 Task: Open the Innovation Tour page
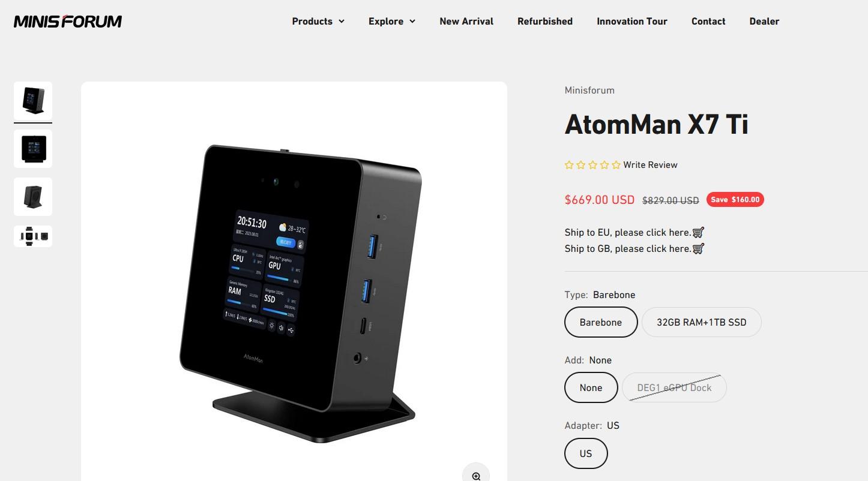632,21
